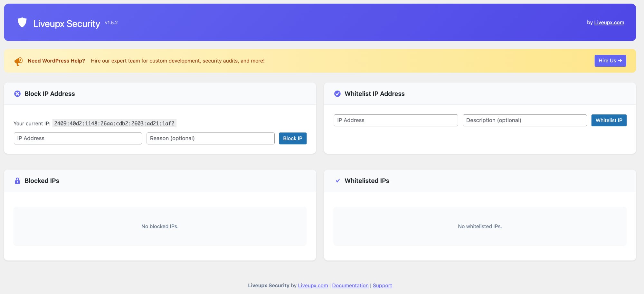Select your current IP address text
Image resolution: width=644 pixels, height=294 pixels.
tap(115, 123)
